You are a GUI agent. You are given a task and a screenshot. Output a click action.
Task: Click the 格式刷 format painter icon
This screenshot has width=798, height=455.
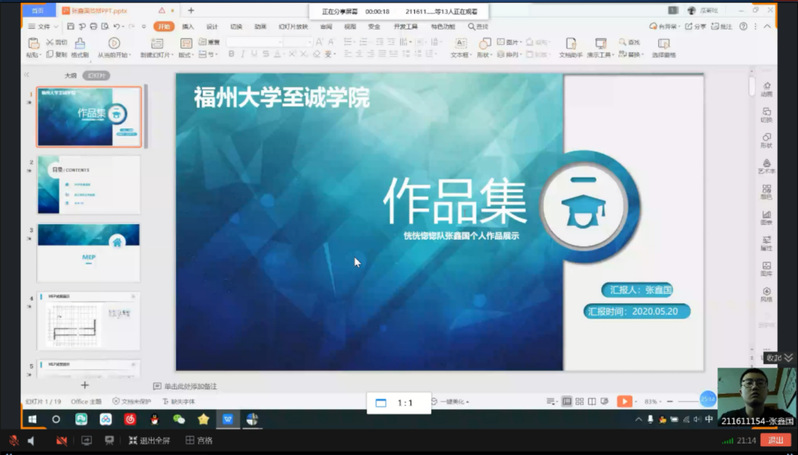click(x=80, y=44)
